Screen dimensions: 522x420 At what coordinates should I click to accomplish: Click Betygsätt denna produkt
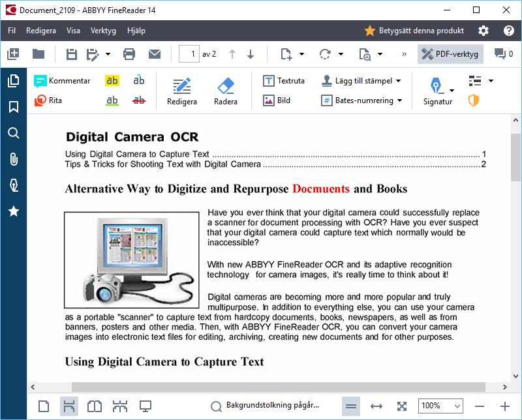point(414,31)
